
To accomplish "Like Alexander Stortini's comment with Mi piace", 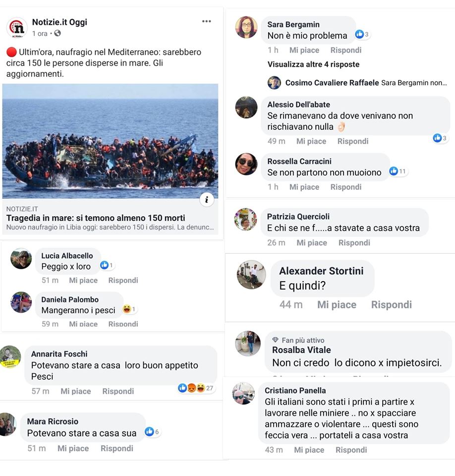I will point(337,304).
